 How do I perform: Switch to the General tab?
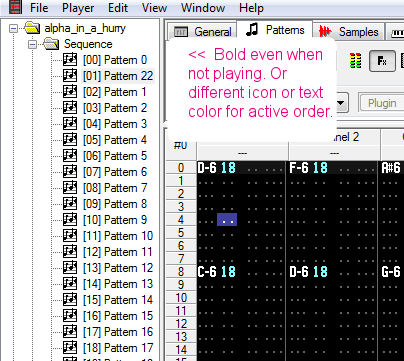click(202, 32)
